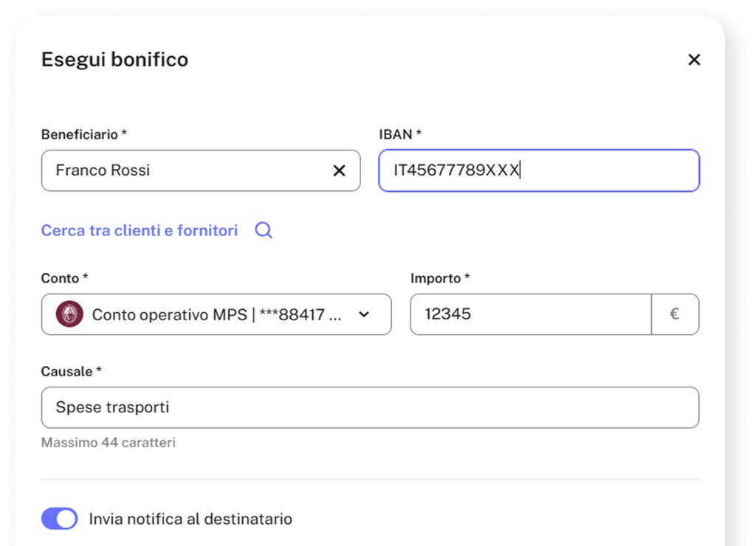Viewport: 756px width, 546px height.
Task: Open Cerca tra clienti e fornitori
Action: 140,230
